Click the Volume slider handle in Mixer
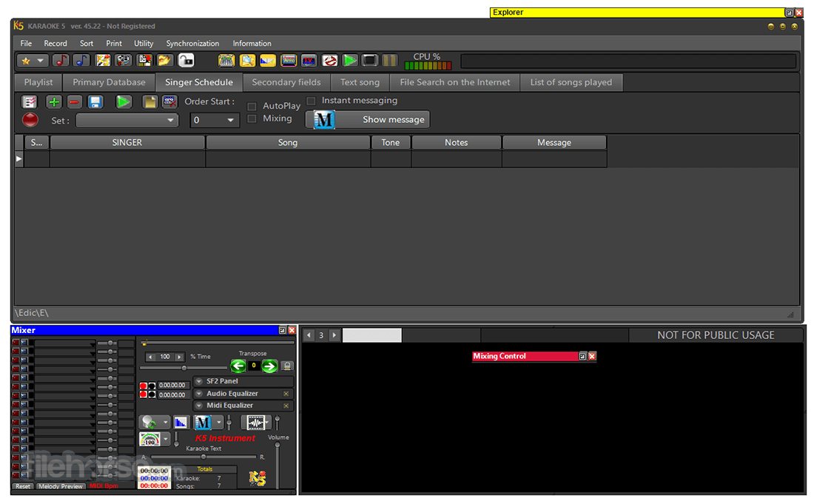 pyautogui.click(x=277, y=445)
